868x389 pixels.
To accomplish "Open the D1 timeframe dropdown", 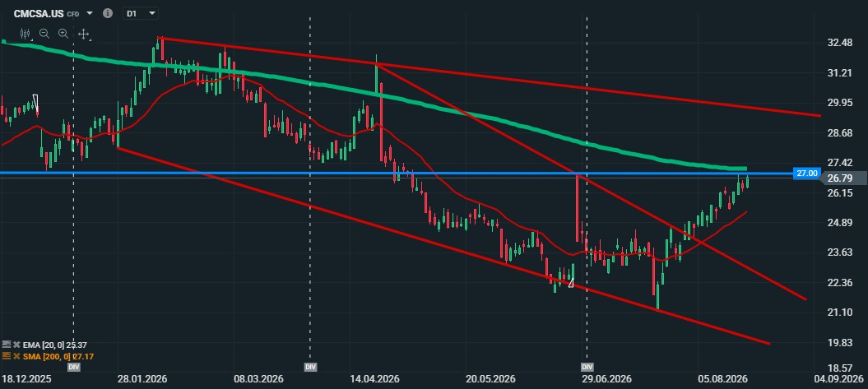I will (x=142, y=12).
